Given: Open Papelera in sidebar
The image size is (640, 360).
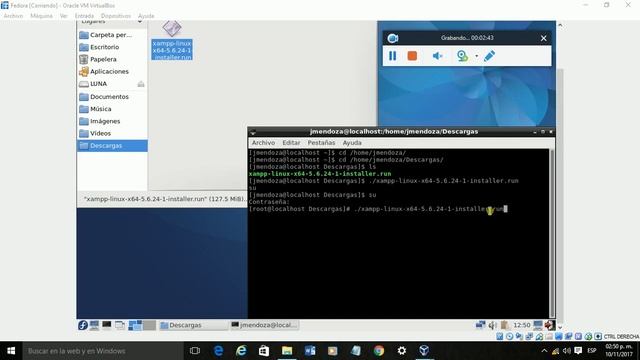Looking at the screenshot, I should point(112,59).
